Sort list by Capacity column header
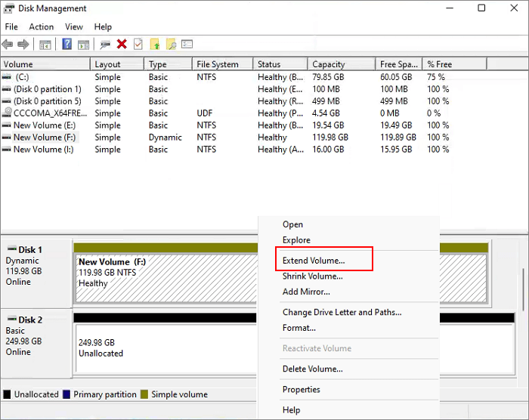This screenshot has width=529, height=420. (329, 64)
